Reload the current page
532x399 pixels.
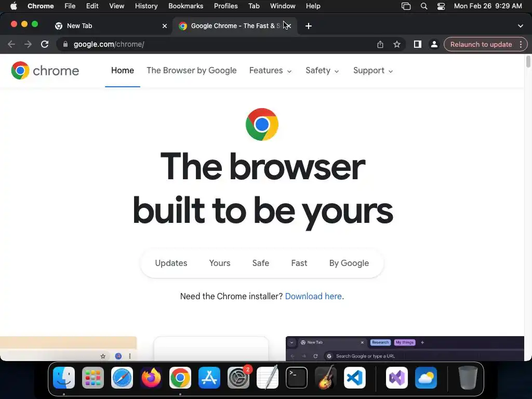point(45,45)
